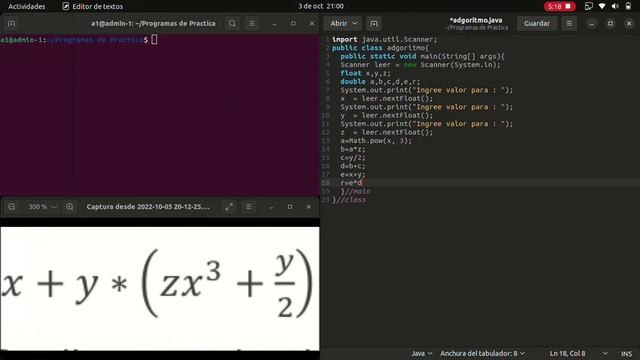Open Ln 18, Col 8 position dropdown
This screenshot has width=640, height=360.
click(x=579, y=353)
